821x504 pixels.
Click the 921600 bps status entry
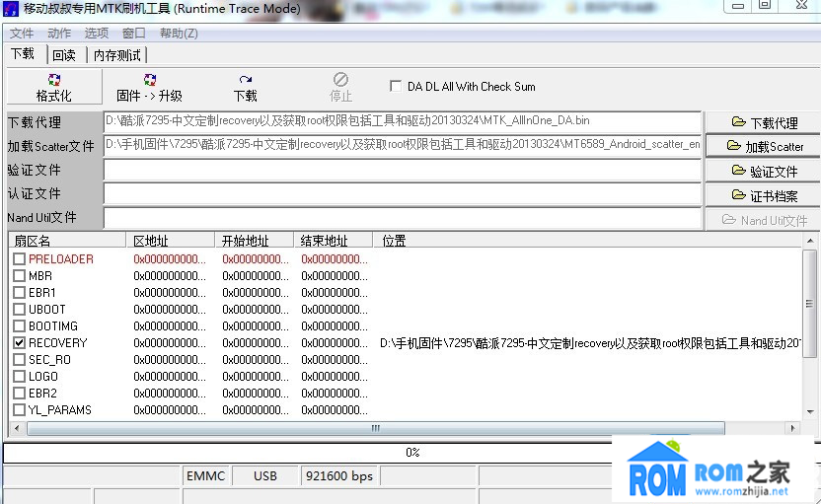tap(339, 475)
